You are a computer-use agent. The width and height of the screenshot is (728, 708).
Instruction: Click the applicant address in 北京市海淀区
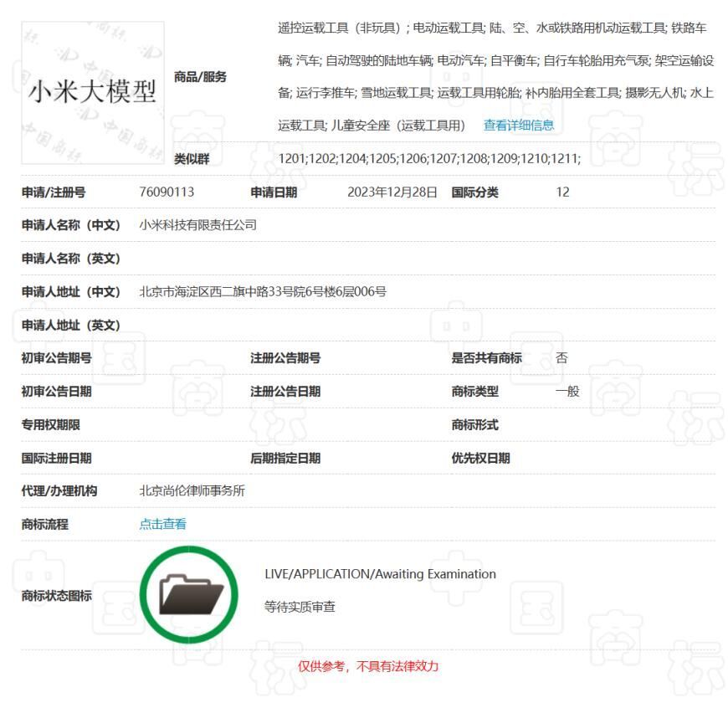point(262,292)
